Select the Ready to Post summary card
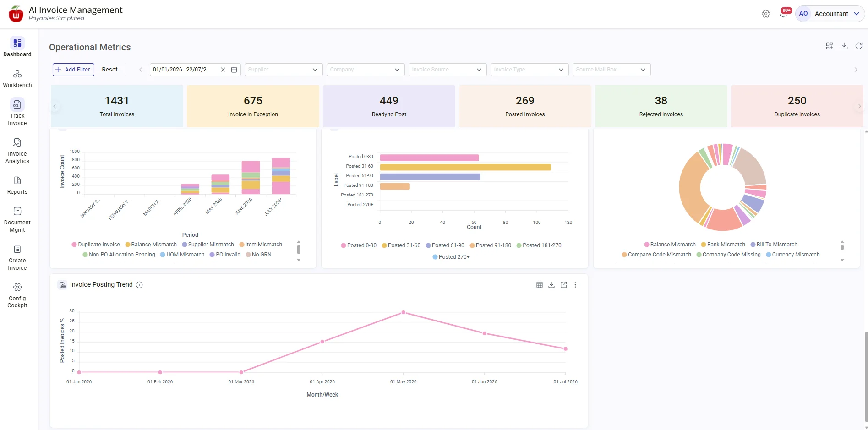Viewport: 868px width, 430px height. [x=389, y=106]
